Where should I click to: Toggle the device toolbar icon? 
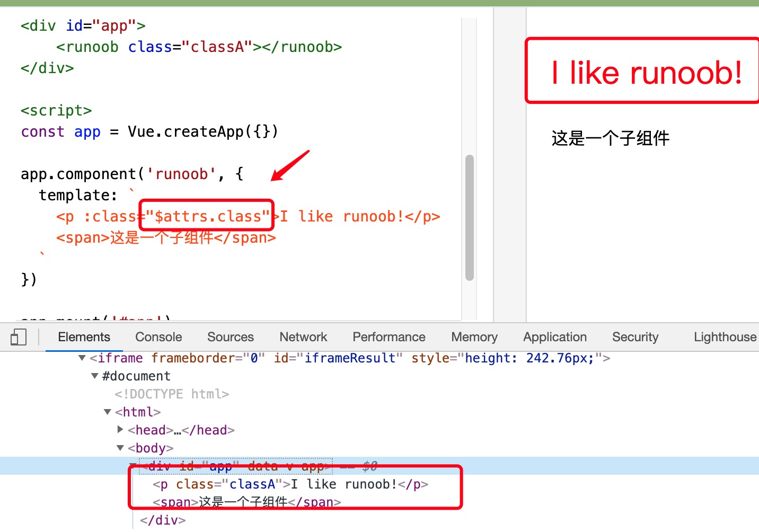click(x=19, y=337)
